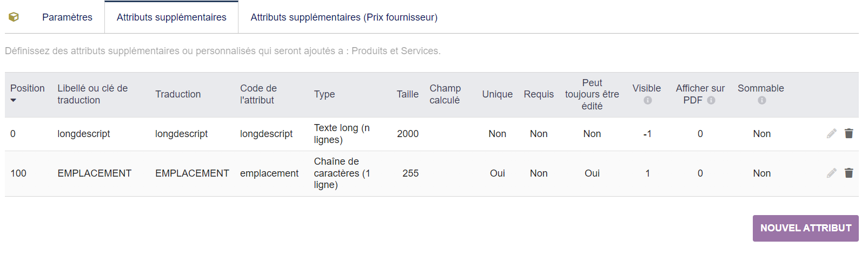Click the Code de l'attribut column header
The width and height of the screenshot is (868, 253).
[259, 94]
